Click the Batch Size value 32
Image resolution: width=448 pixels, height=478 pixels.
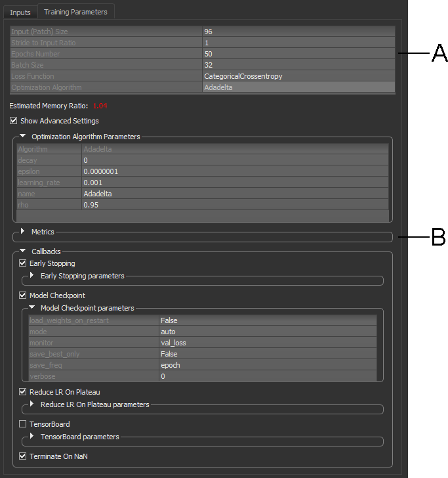pyautogui.click(x=298, y=65)
